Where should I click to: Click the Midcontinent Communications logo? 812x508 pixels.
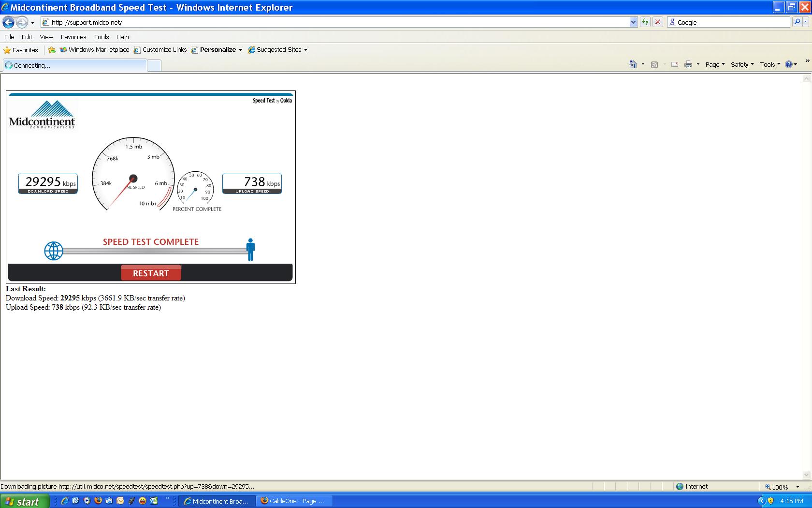coord(42,115)
